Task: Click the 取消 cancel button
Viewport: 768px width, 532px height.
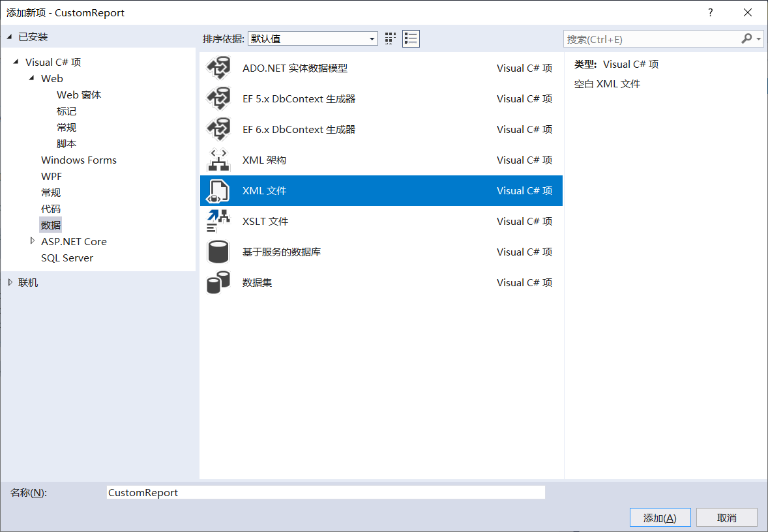Action: [x=726, y=518]
